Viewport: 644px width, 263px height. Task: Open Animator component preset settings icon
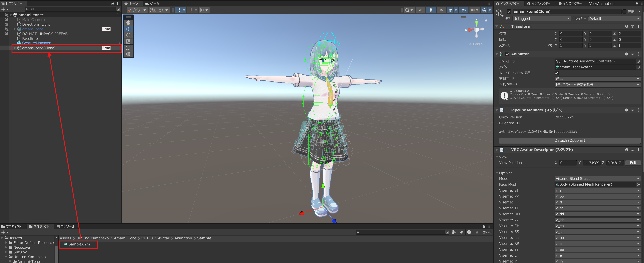(633, 54)
